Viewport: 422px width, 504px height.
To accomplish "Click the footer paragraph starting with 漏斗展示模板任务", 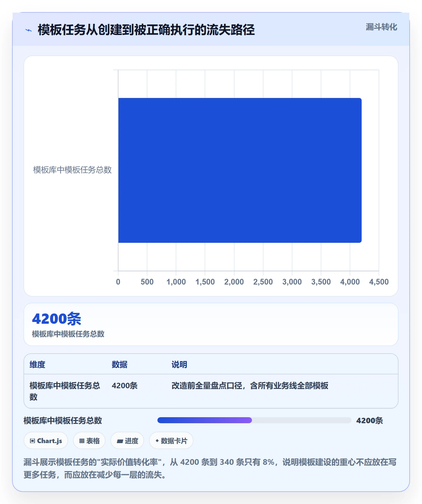I will (210, 468).
